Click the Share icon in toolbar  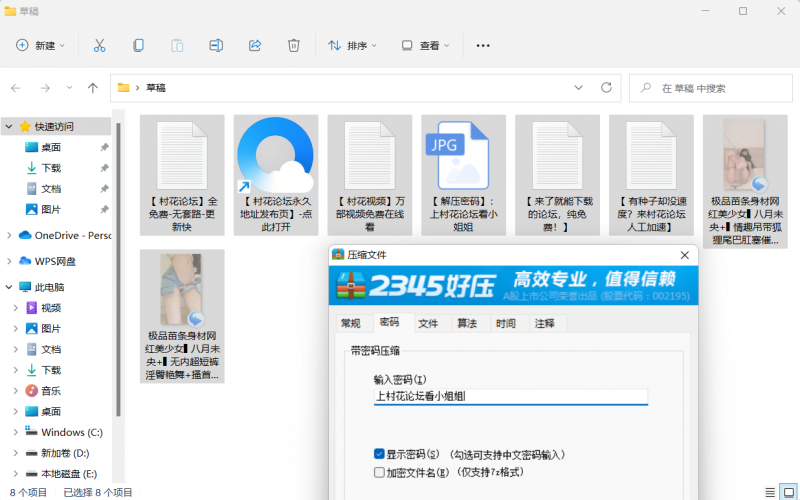[x=255, y=45]
